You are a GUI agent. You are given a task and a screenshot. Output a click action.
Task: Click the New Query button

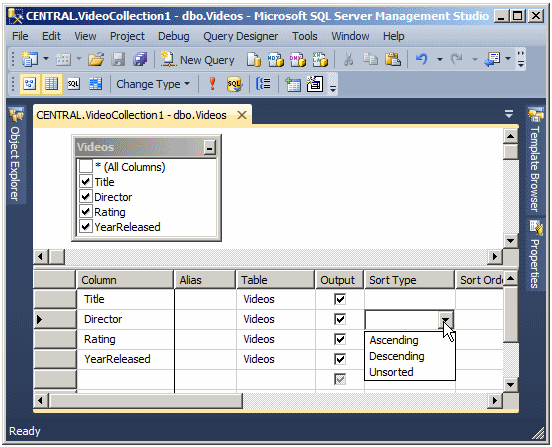[x=198, y=60]
